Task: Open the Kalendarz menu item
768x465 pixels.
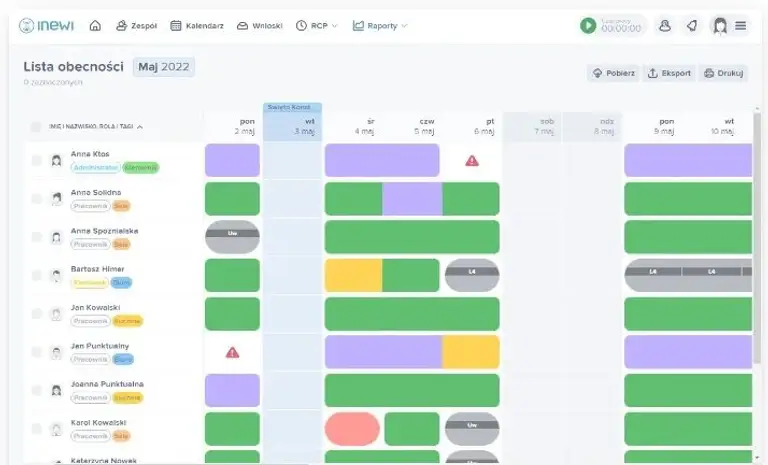Action: tap(197, 26)
